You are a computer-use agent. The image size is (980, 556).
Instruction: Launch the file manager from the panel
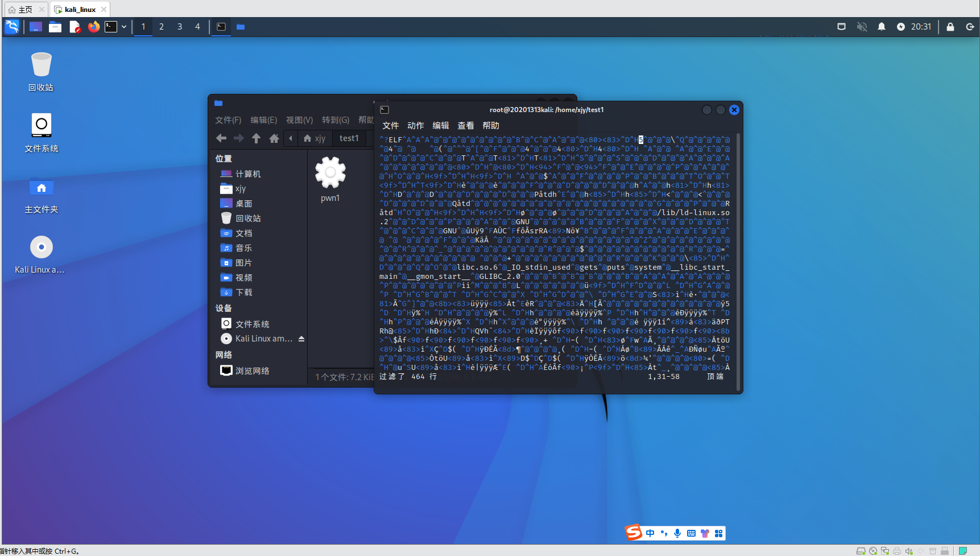tap(55, 27)
